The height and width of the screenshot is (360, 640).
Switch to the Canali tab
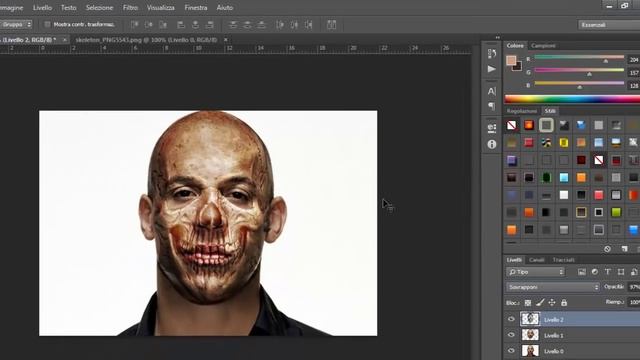[x=537, y=260]
